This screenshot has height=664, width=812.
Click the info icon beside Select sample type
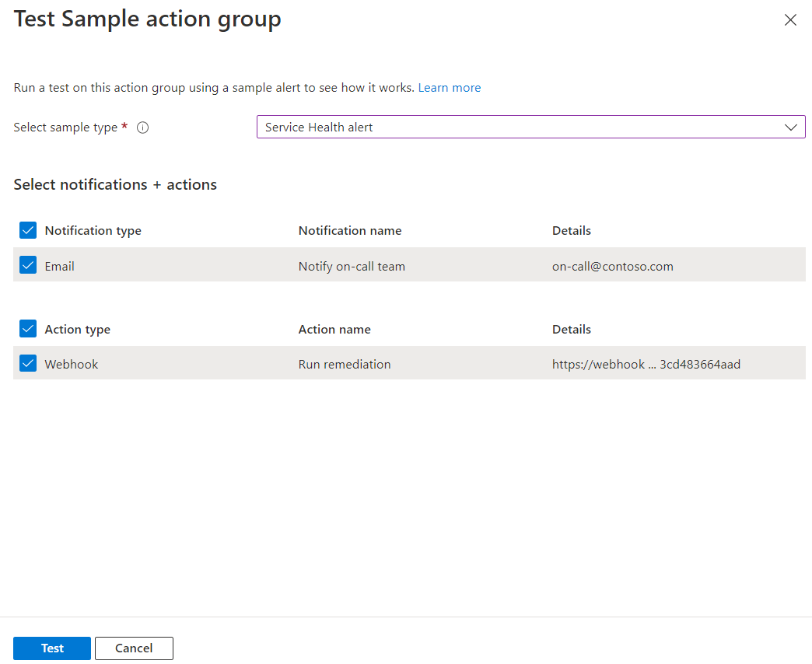142,128
